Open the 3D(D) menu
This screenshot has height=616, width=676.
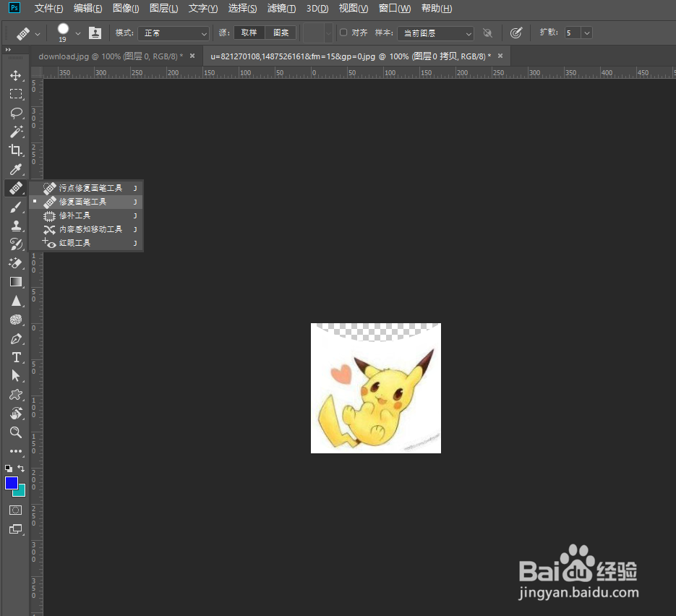click(317, 8)
